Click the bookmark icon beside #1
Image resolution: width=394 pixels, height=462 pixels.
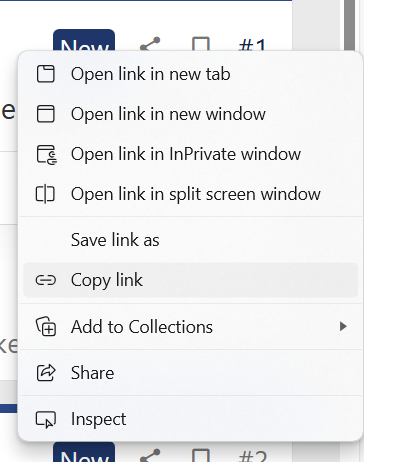click(x=201, y=44)
